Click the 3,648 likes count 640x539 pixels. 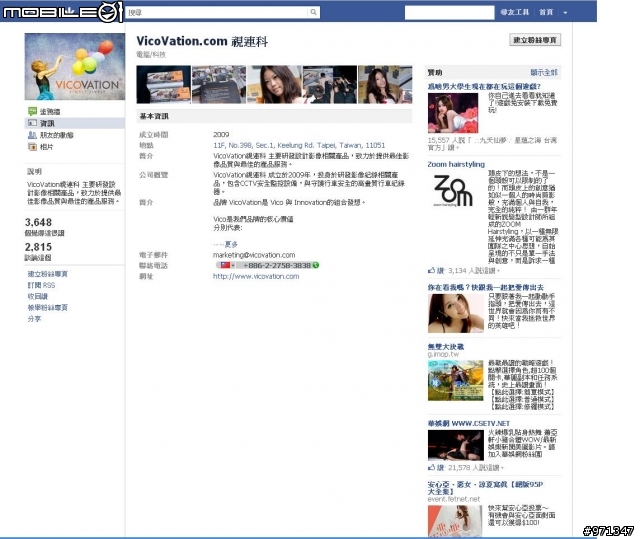tap(38, 222)
